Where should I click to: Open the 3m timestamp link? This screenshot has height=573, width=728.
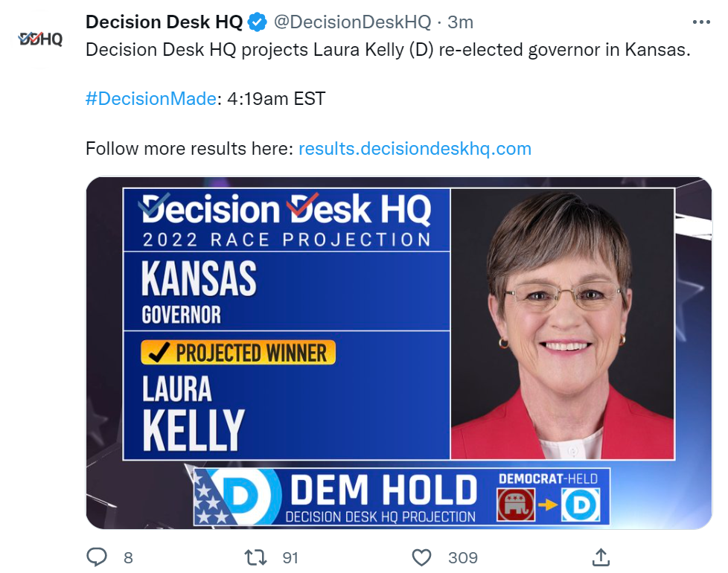click(460, 22)
